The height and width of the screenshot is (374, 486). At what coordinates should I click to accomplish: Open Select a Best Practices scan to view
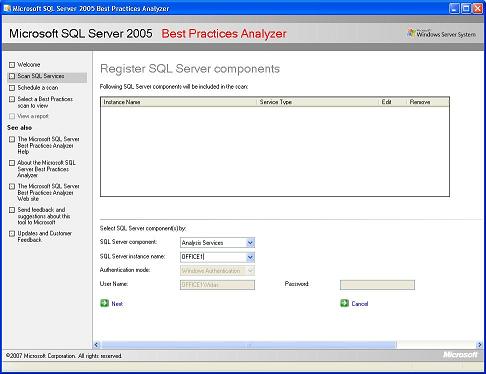point(45,102)
